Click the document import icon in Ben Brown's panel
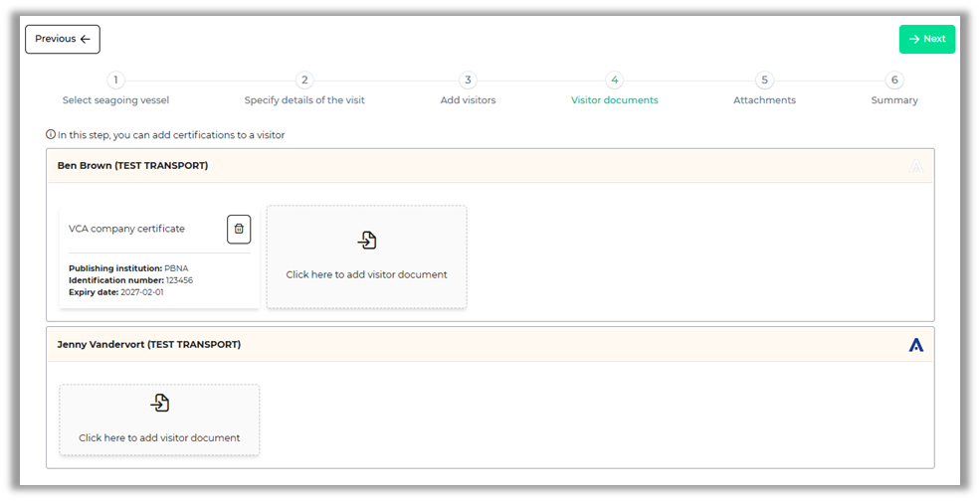The image size is (980, 501). tap(367, 240)
